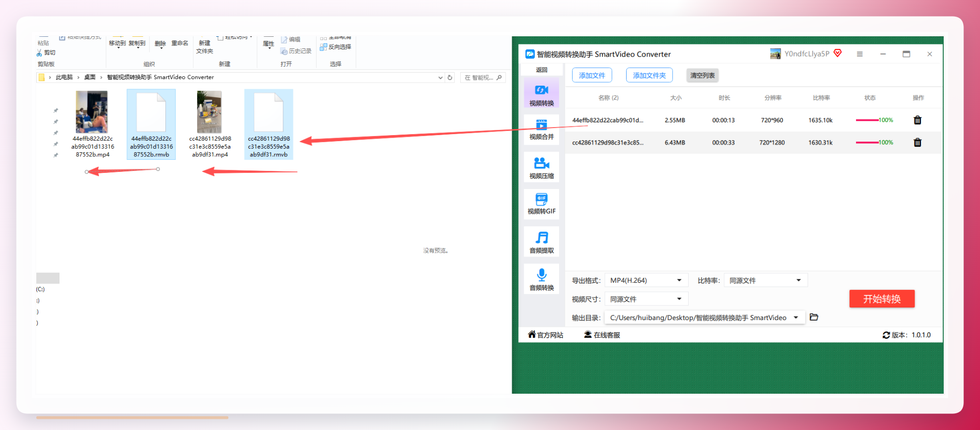Image resolution: width=980 pixels, height=430 pixels.
Task: Click the 名称 (2) column header
Action: click(608, 98)
